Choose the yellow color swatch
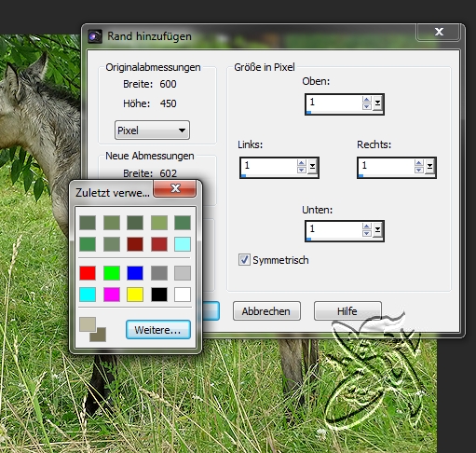Viewport: 476px width, 453px height. click(x=135, y=295)
